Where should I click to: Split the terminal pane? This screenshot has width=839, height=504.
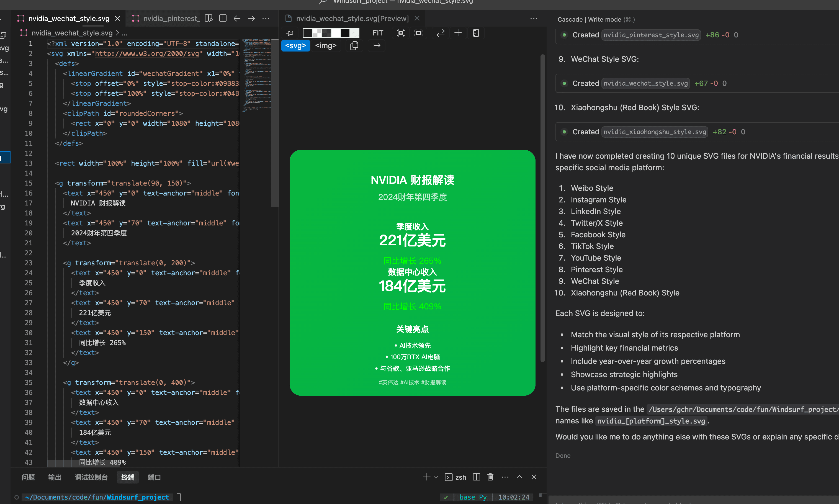coord(476,477)
